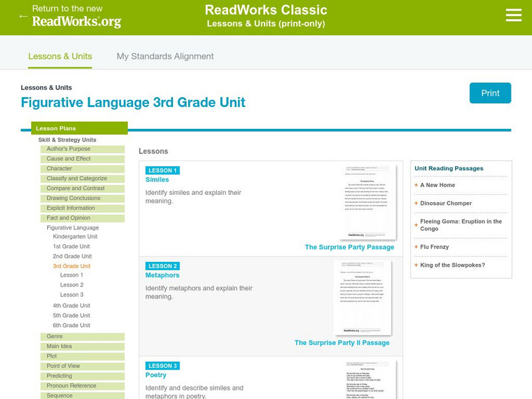
Task: Open the Similes lesson link
Action: (157, 180)
